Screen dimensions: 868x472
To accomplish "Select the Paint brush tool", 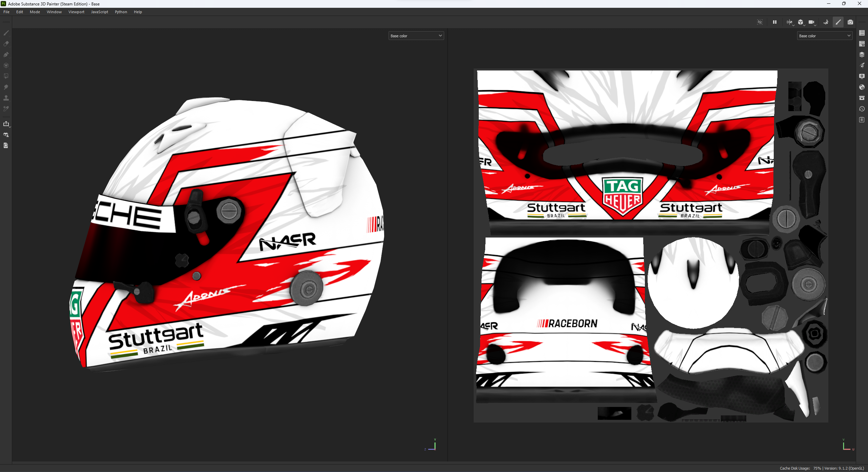I will pos(6,33).
